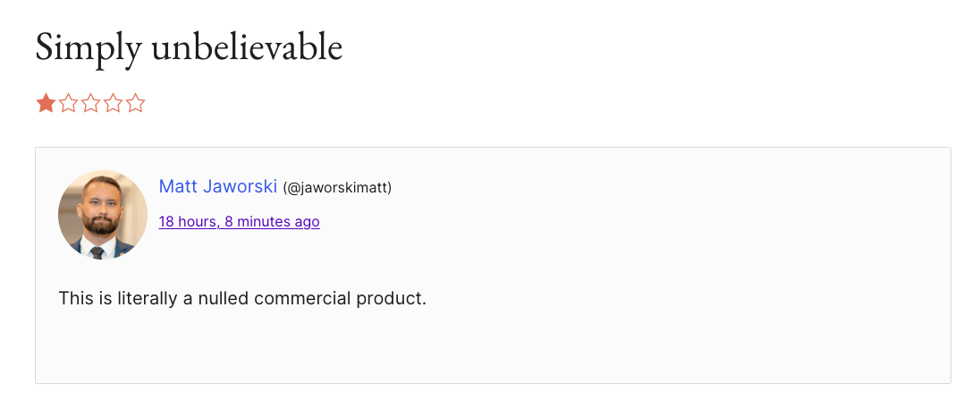Click the word 'nulled' in the review
The width and height of the screenshot is (980, 393).
[x=224, y=297]
